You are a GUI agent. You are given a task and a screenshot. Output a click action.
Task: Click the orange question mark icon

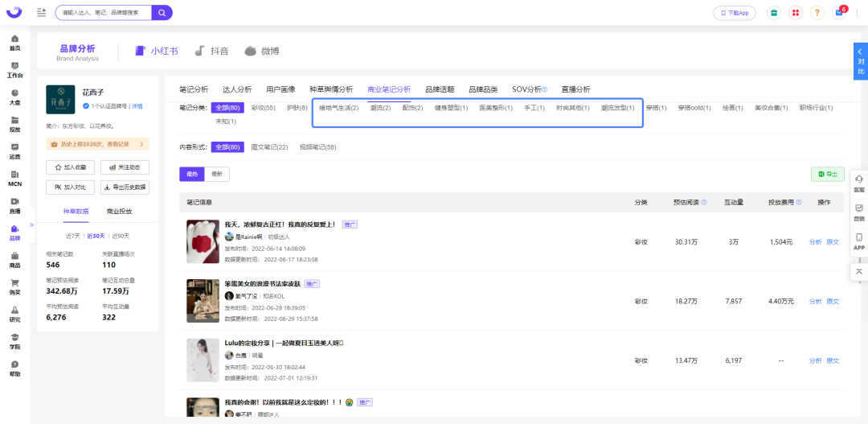tap(817, 13)
